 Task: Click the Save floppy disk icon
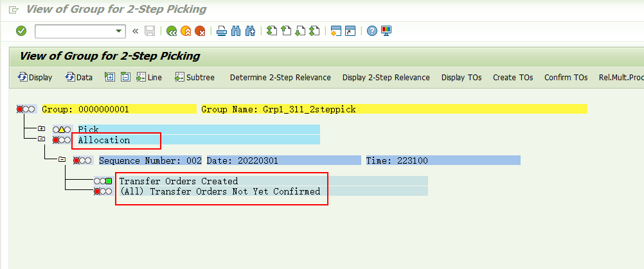(150, 31)
